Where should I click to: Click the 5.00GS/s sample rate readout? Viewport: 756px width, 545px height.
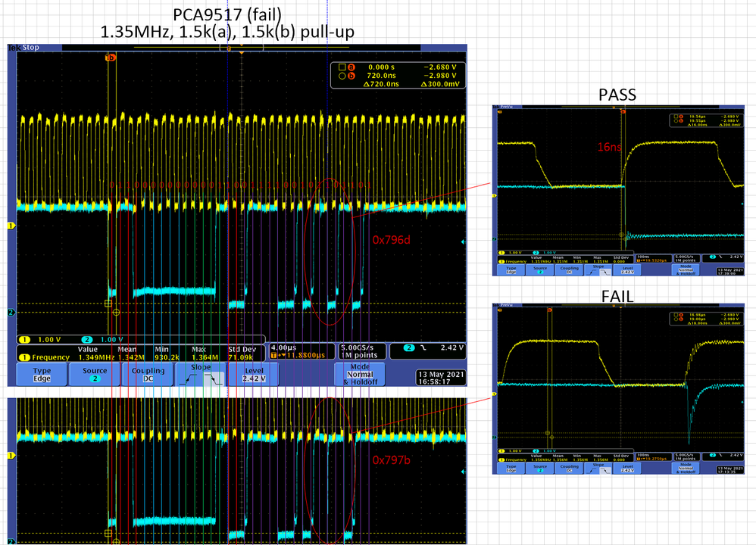click(358, 347)
